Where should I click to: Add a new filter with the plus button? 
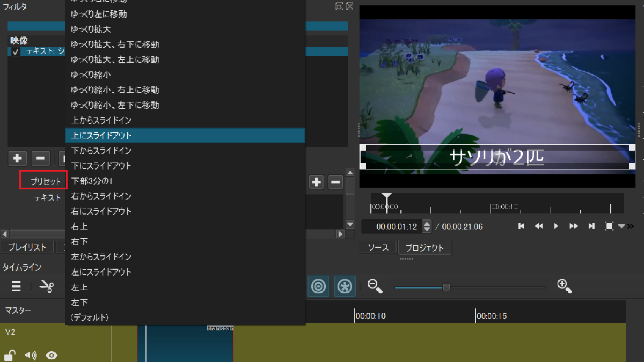(18, 158)
